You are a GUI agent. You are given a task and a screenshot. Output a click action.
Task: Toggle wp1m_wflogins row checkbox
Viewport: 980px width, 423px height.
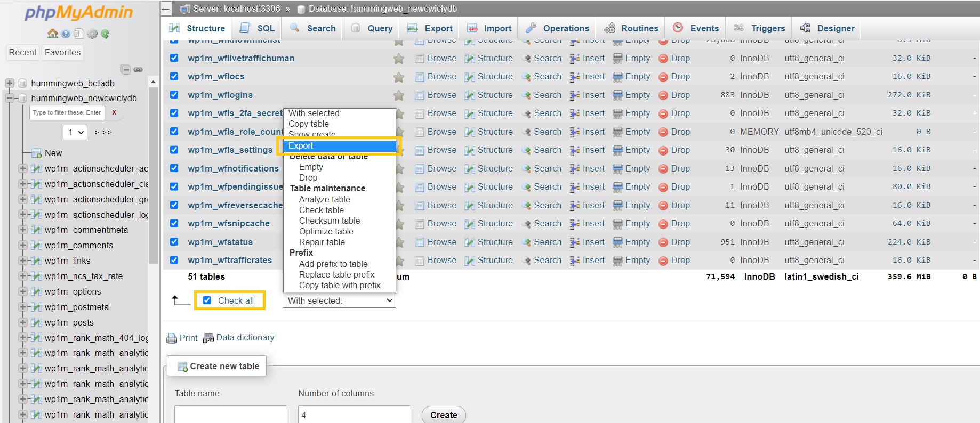(174, 94)
